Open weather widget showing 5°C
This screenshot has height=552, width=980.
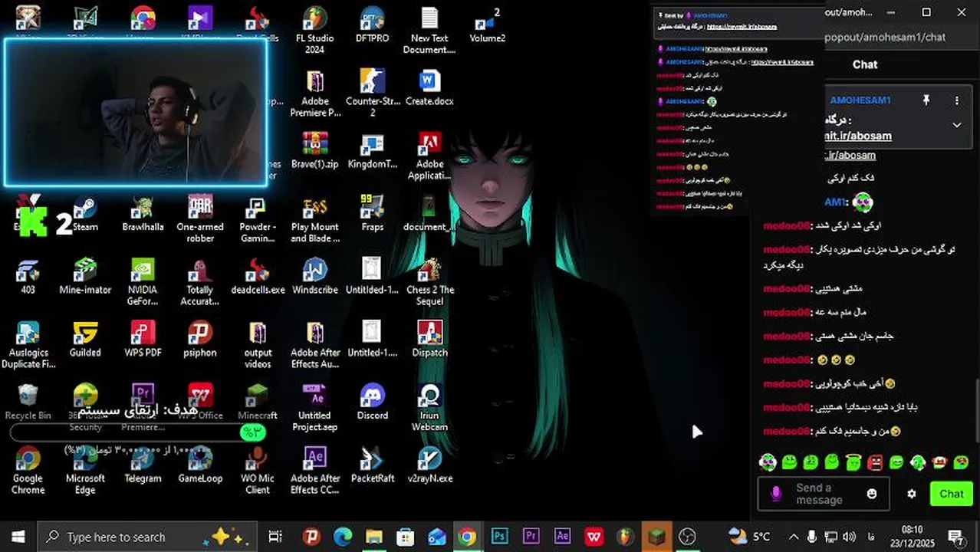click(750, 537)
